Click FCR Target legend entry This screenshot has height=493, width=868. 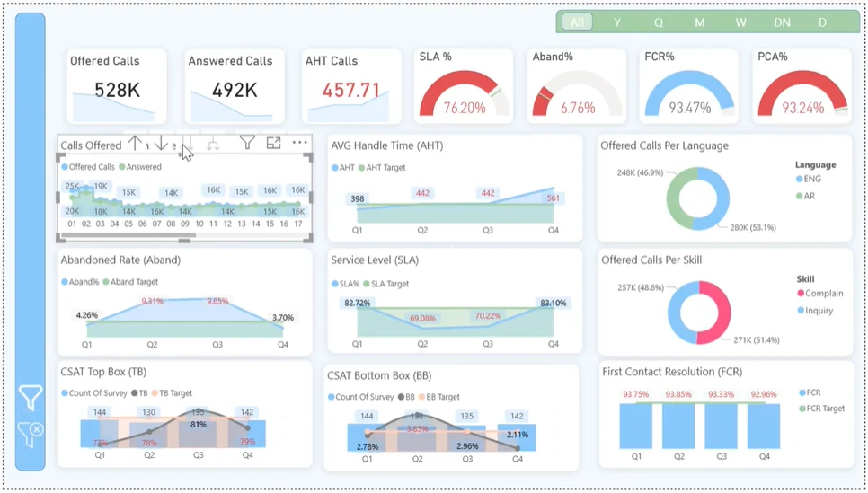pos(822,409)
